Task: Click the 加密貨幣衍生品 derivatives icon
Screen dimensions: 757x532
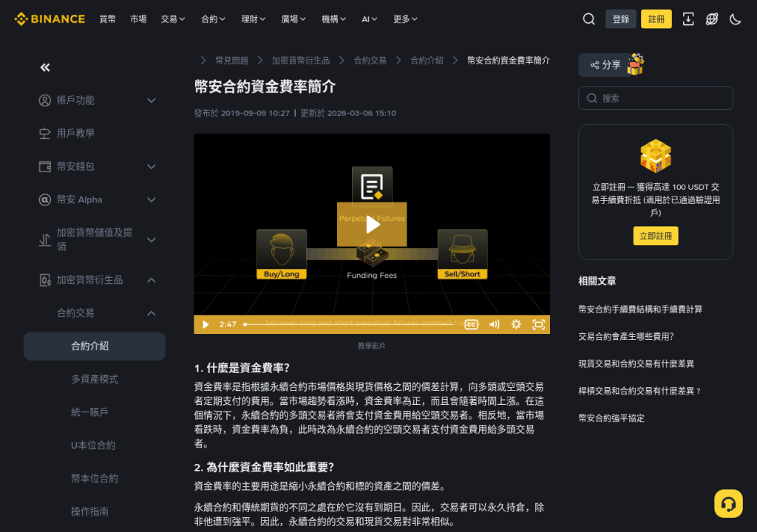Action: [x=45, y=280]
